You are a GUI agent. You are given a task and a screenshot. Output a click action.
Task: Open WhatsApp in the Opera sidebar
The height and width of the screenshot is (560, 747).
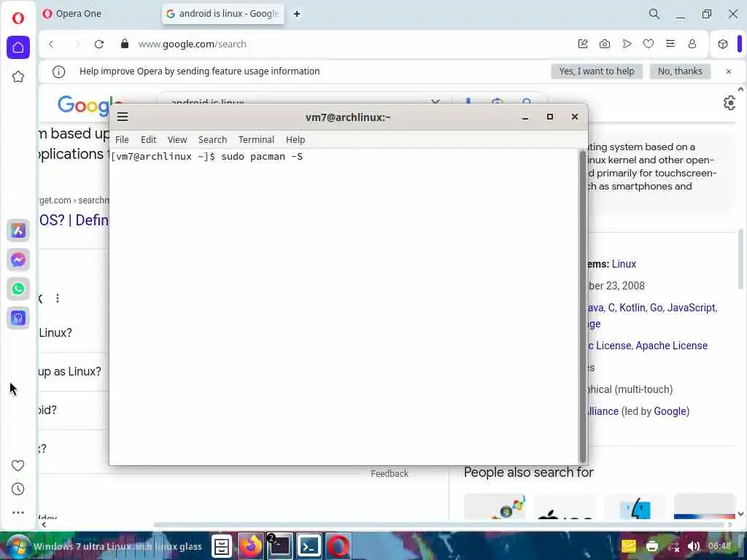(x=18, y=289)
